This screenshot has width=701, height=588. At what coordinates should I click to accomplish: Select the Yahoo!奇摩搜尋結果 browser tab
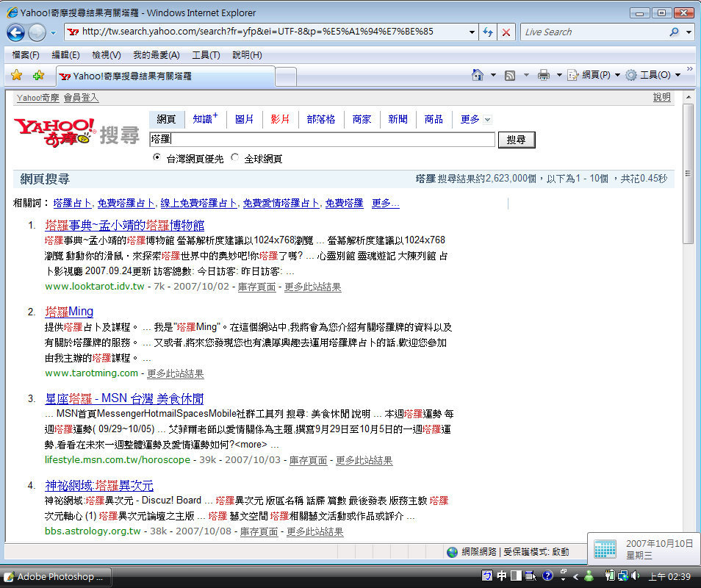[165, 76]
